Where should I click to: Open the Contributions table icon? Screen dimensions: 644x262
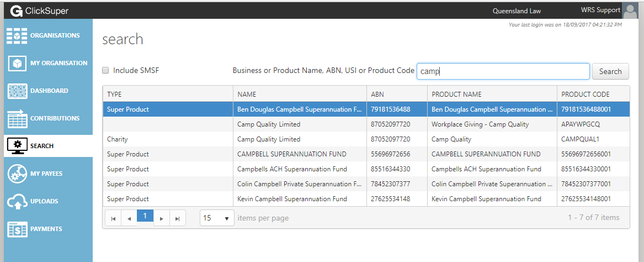pos(17,118)
